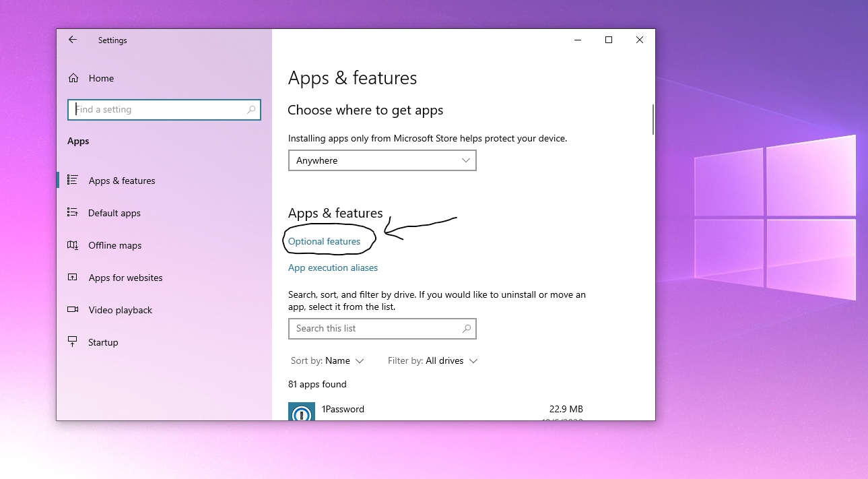The width and height of the screenshot is (868, 479).
Task: Click the 22.9 MB size value
Action: (x=566, y=409)
